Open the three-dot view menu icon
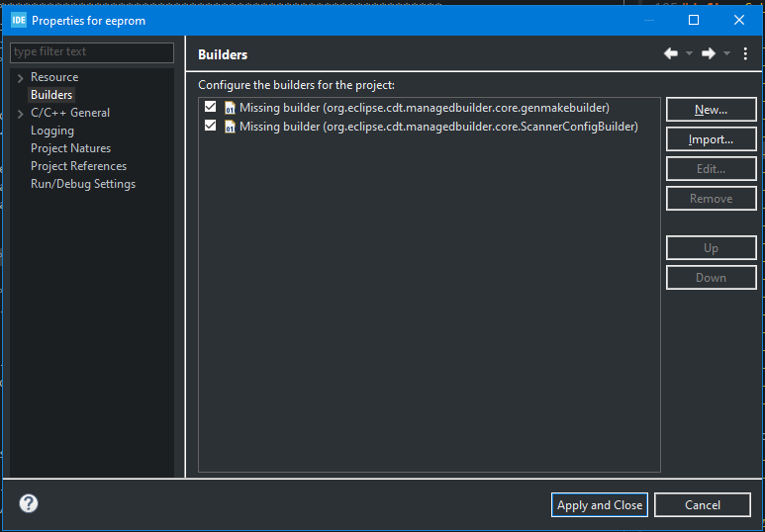765x532 pixels. coord(745,53)
